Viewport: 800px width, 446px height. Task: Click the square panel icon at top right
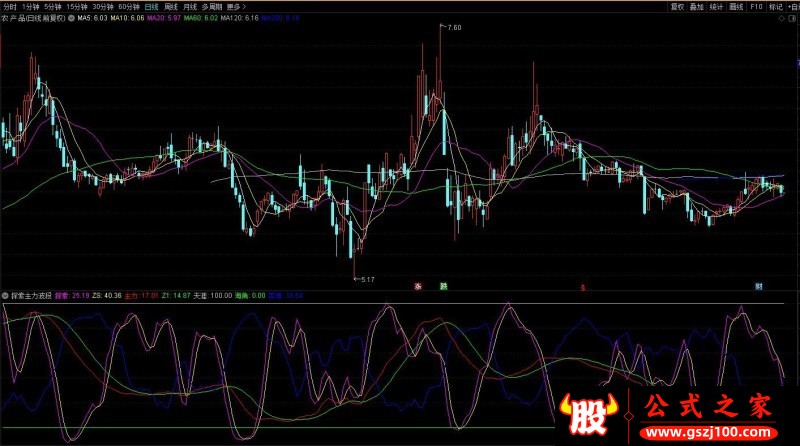click(x=792, y=18)
